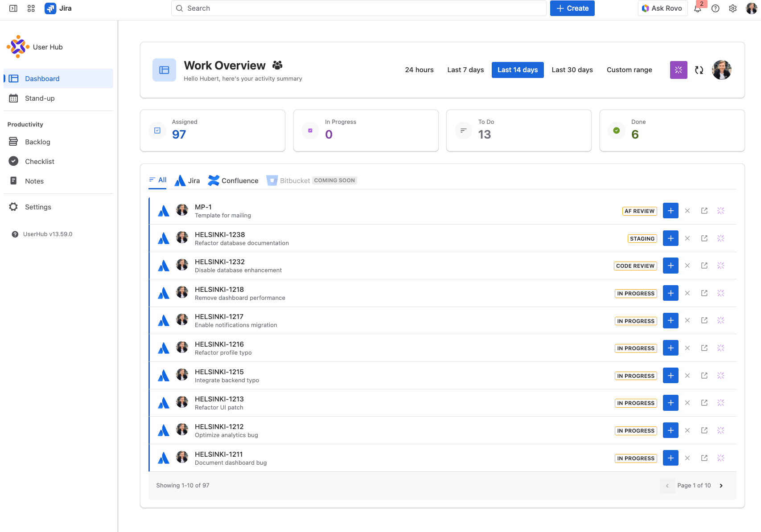Open the app switcher grid icon
The width and height of the screenshot is (761, 532).
point(31,8)
